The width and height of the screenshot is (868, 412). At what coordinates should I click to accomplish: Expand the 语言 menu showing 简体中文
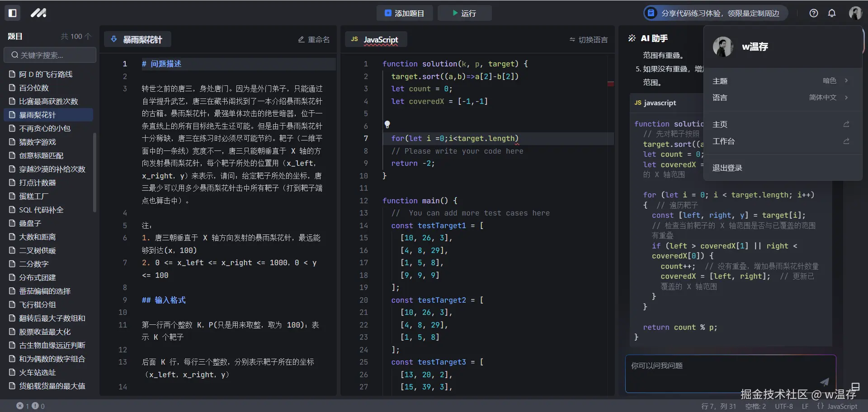coord(783,98)
